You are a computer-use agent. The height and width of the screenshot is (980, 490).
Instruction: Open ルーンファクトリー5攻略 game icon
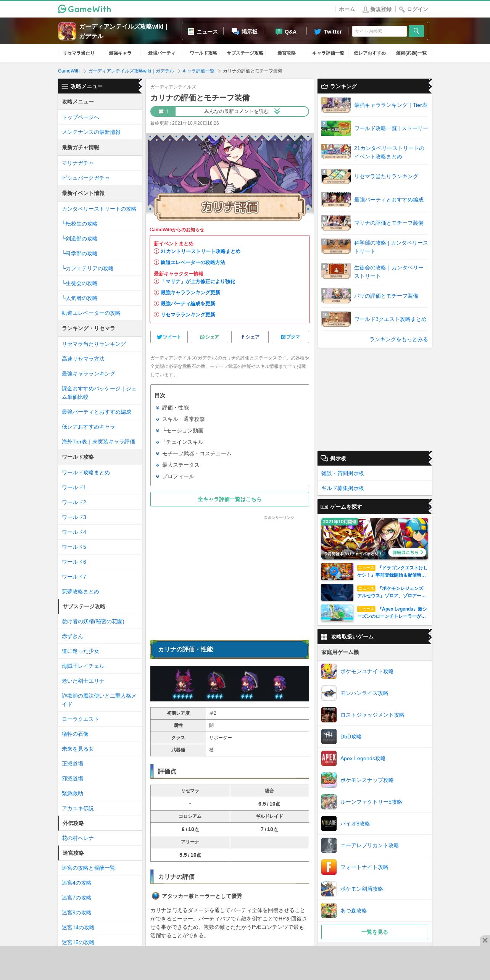329,802
